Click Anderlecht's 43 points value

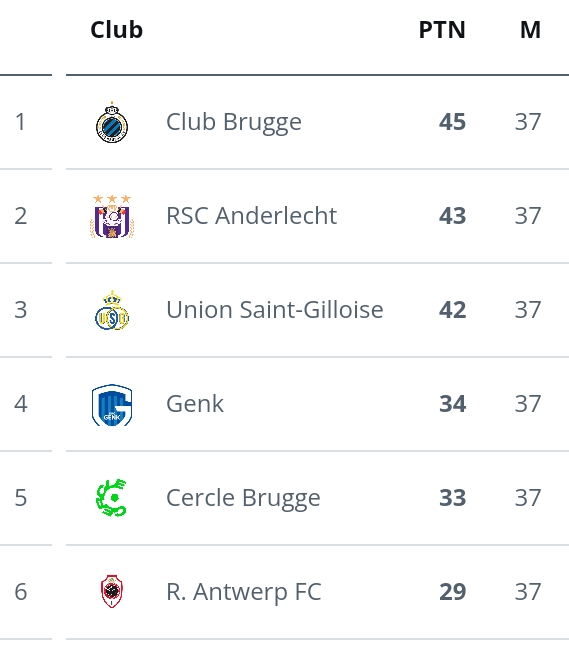pos(452,216)
